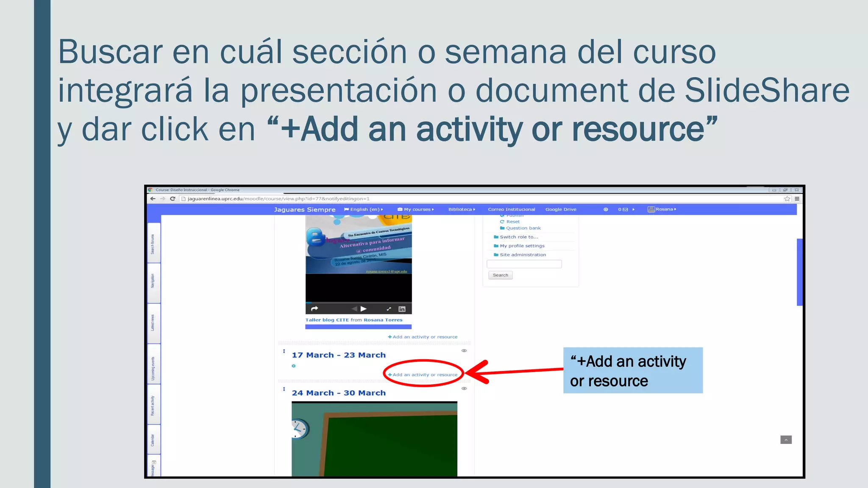868x488 pixels.
Task: Click the administration search text field
Action: pos(524,264)
